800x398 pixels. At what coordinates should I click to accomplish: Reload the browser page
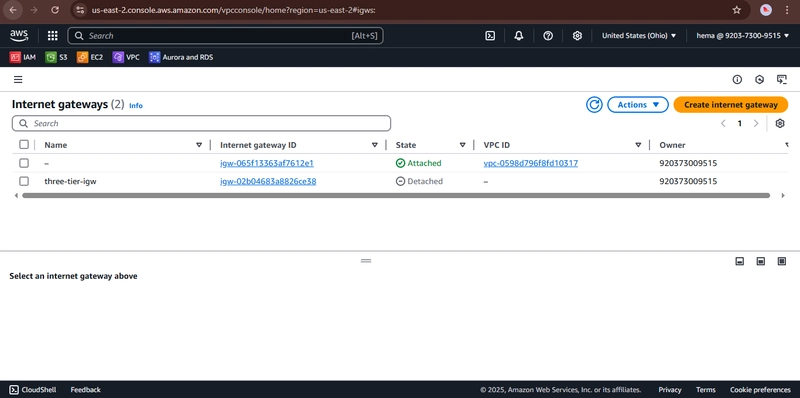click(x=55, y=10)
